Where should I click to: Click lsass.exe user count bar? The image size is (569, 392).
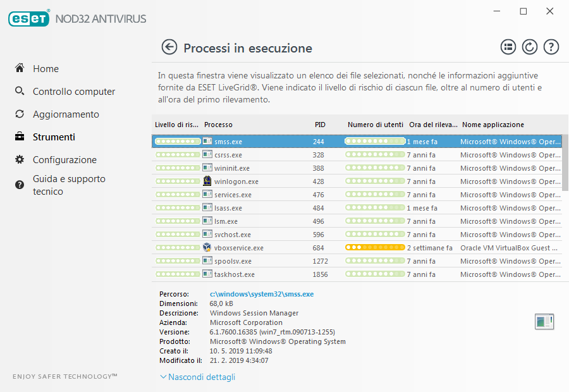375,207
